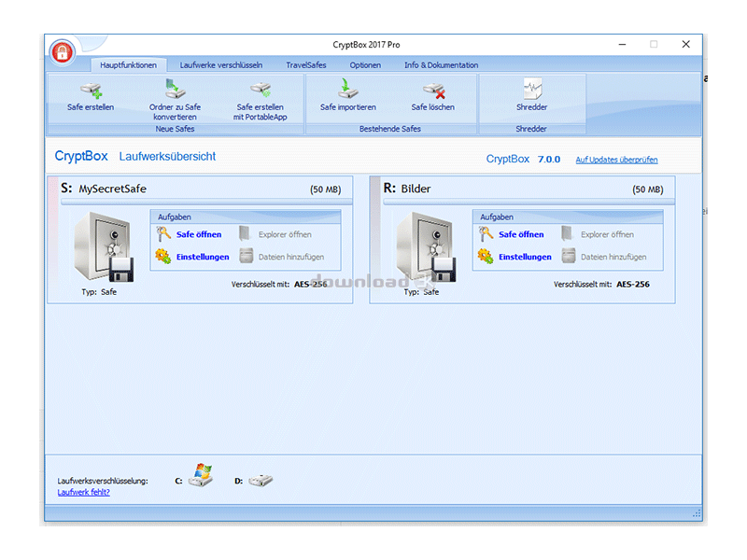
Task: Click the window resize grip
Action: click(x=697, y=512)
